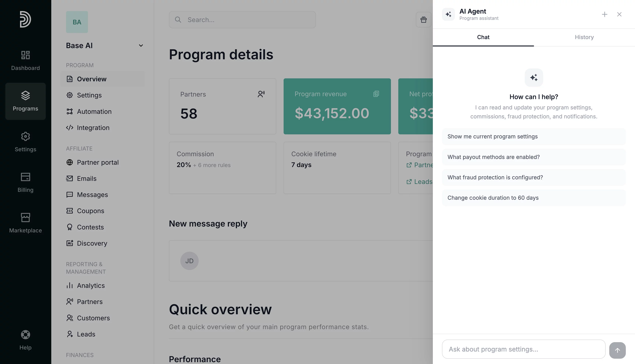Open Automation in the program menu
Viewport: 635px width, 364px height.
click(x=94, y=111)
